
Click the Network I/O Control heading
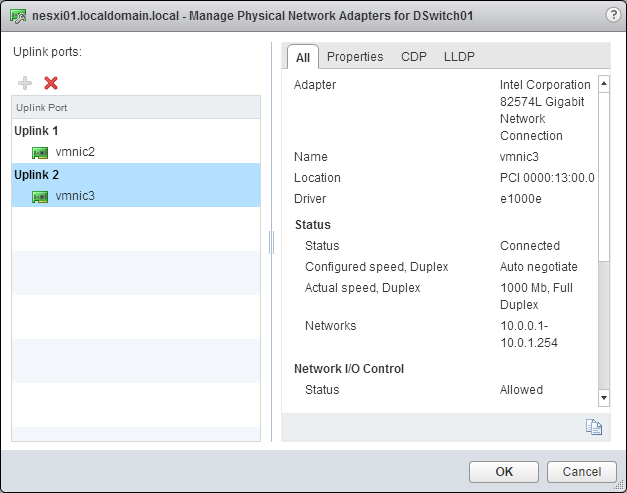click(x=349, y=369)
